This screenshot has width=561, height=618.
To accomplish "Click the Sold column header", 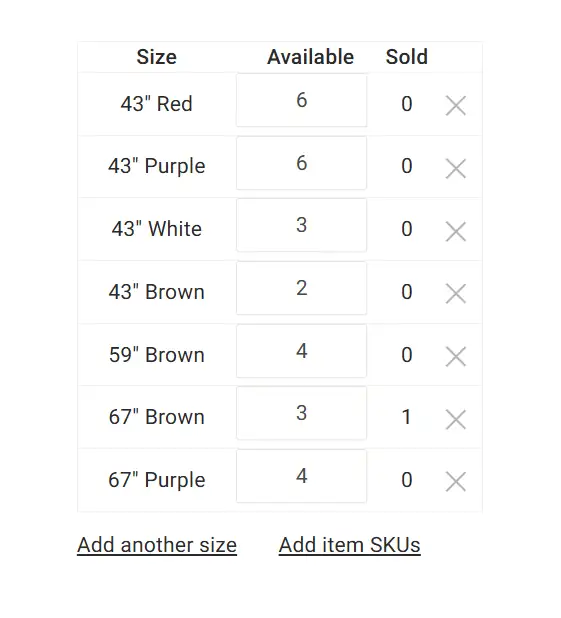I will tap(406, 57).
